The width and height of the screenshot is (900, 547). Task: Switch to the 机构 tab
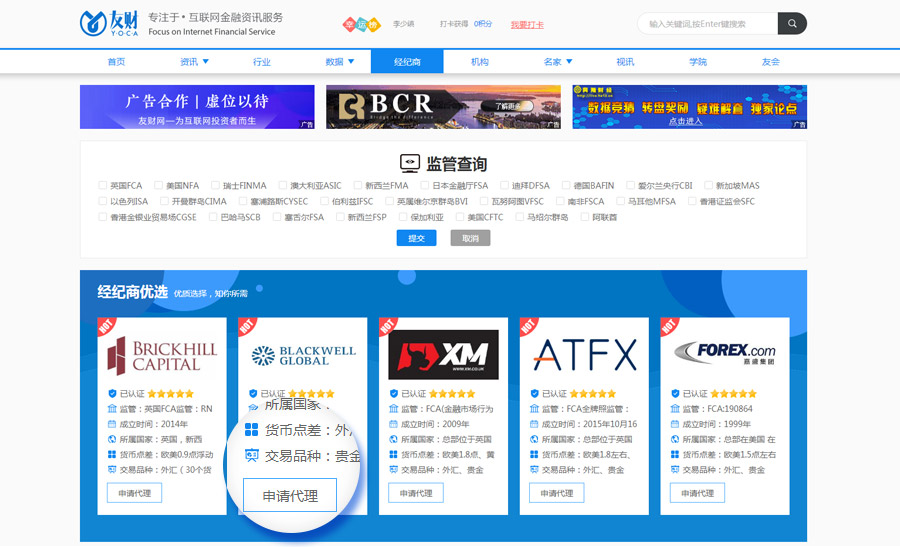coord(480,62)
